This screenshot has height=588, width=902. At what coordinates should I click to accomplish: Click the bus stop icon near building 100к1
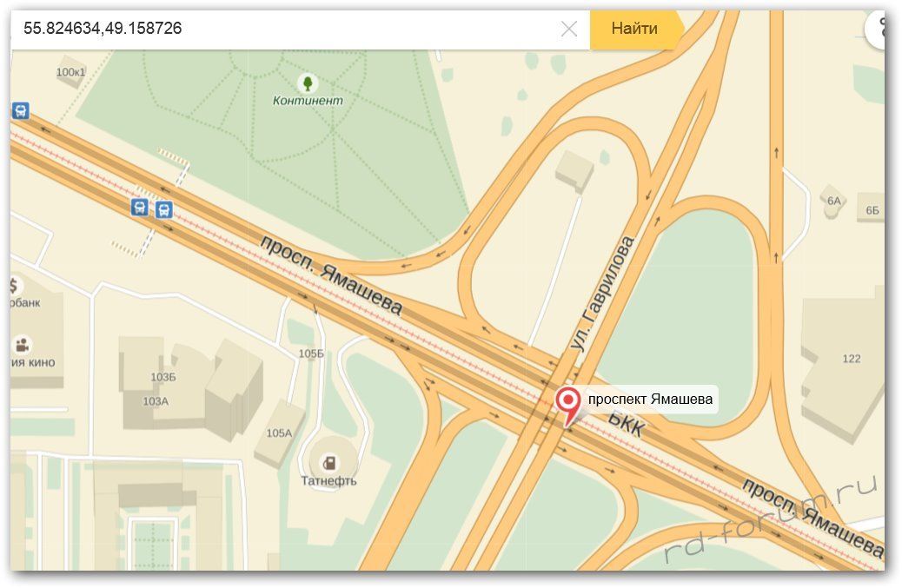coord(21,110)
